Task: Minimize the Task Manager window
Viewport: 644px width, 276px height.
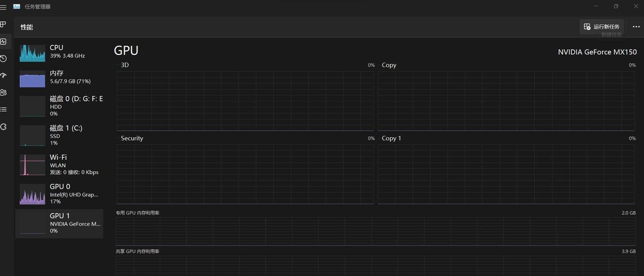Action: (x=597, y=6)
